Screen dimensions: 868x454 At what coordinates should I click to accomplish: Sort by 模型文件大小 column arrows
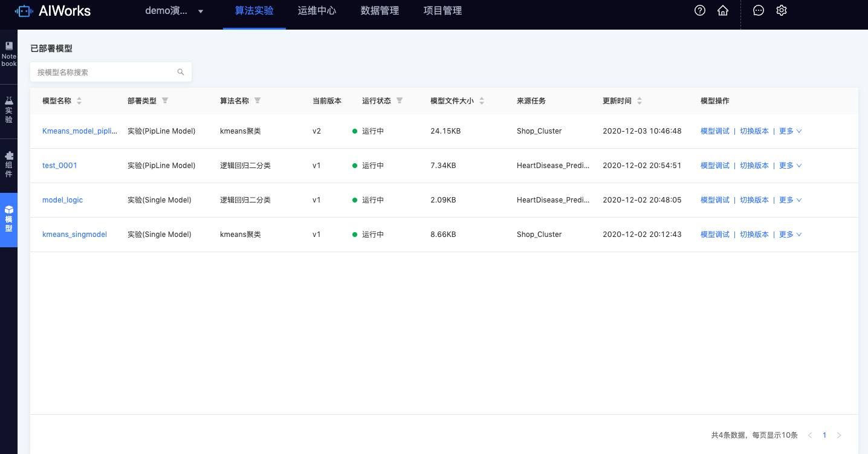pos(482,101)
